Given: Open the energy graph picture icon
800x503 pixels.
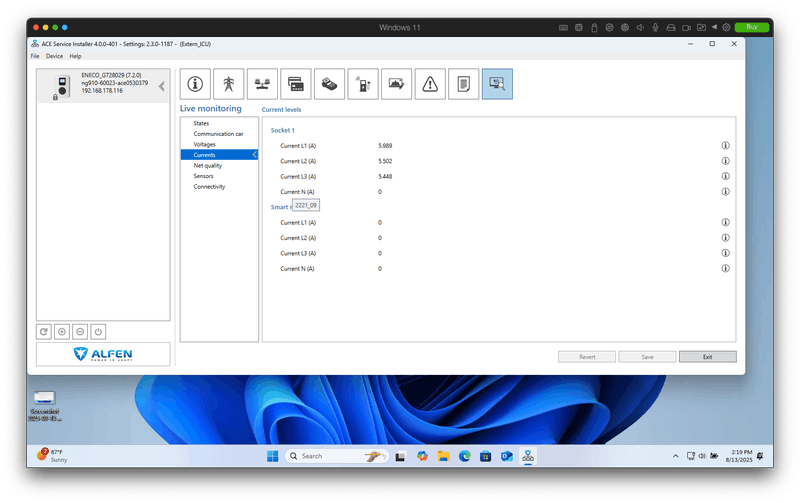Looking at the screenshot, I should click(396, 84).
